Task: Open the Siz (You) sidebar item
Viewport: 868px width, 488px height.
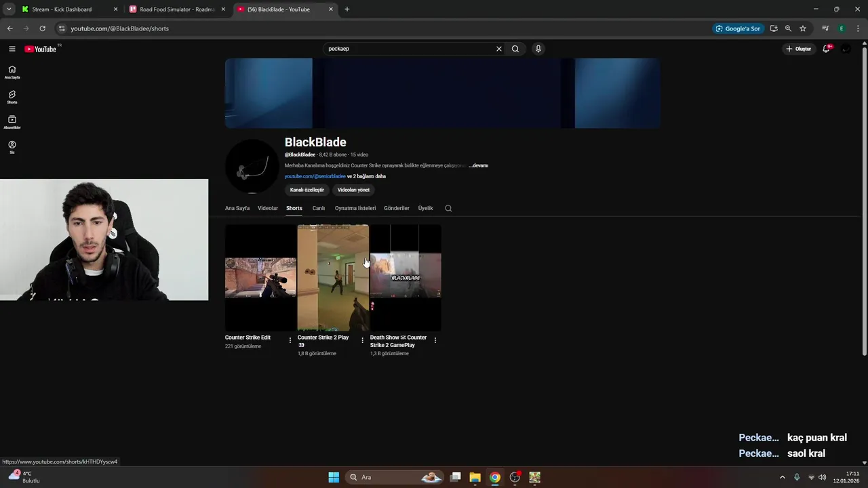Action: 12,147
